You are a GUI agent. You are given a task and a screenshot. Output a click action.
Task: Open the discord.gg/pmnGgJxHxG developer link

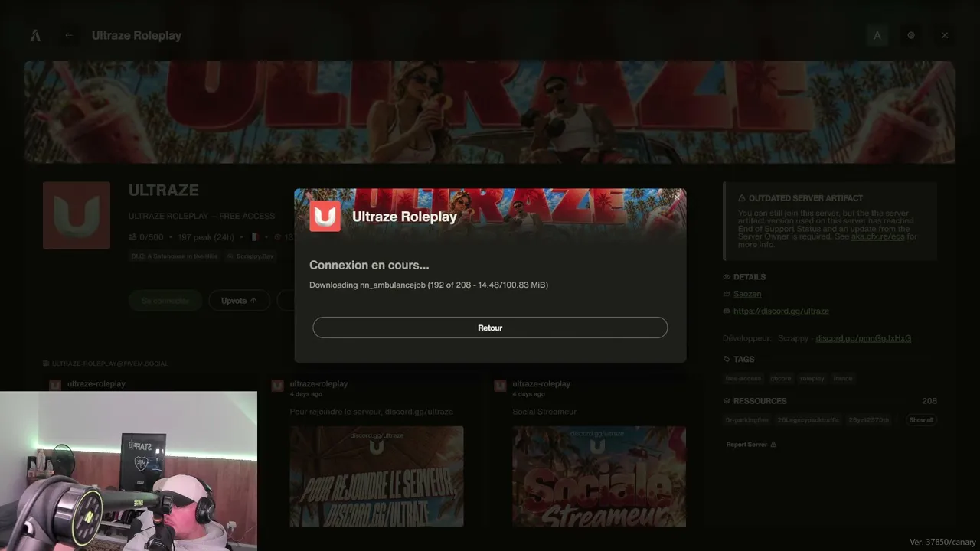pyautogui.click(x=863, y=338)
